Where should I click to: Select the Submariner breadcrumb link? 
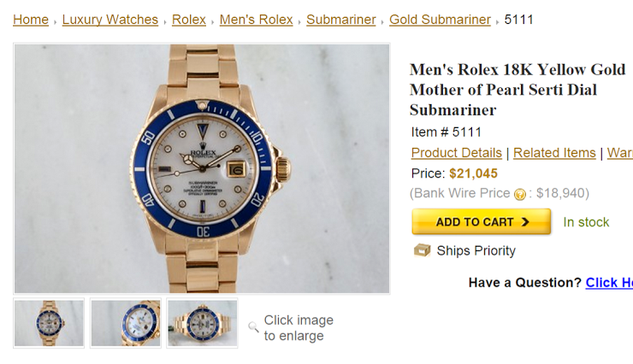click(x=340, y=20)
